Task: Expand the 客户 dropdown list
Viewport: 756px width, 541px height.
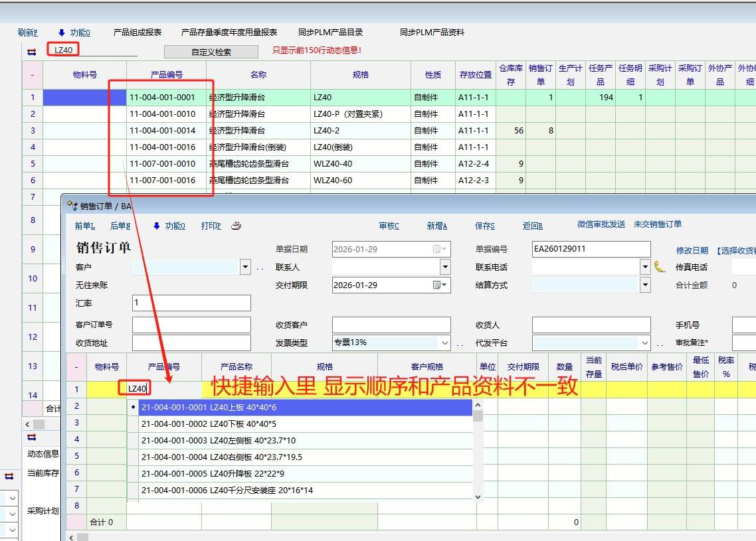Action: click(x=245, y=267)
